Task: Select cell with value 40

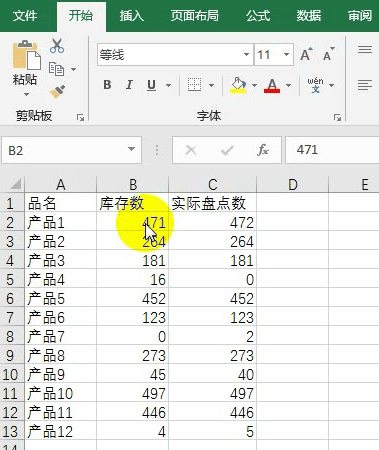Action: (x=213, y=375)
